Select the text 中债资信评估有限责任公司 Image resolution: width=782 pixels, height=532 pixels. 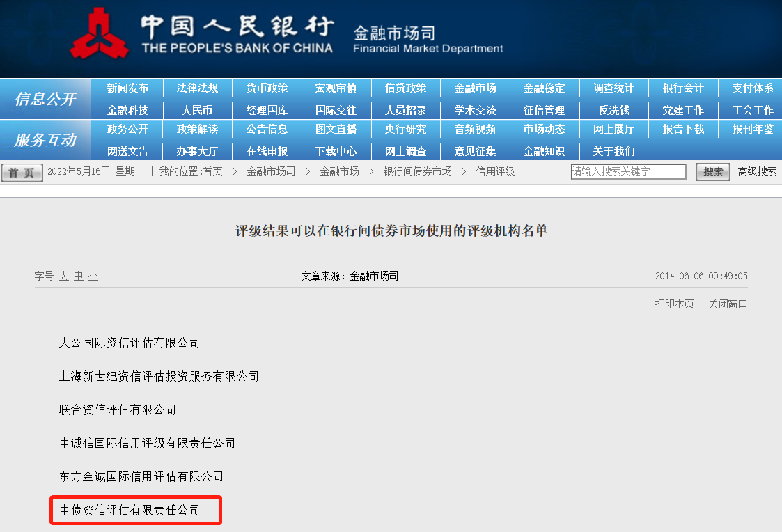(x=129, y=510)
